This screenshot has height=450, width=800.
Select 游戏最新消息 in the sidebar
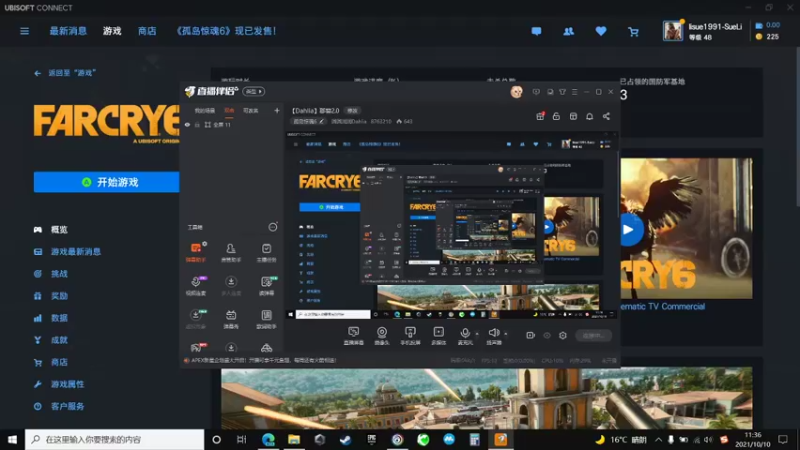coord(67,252)
